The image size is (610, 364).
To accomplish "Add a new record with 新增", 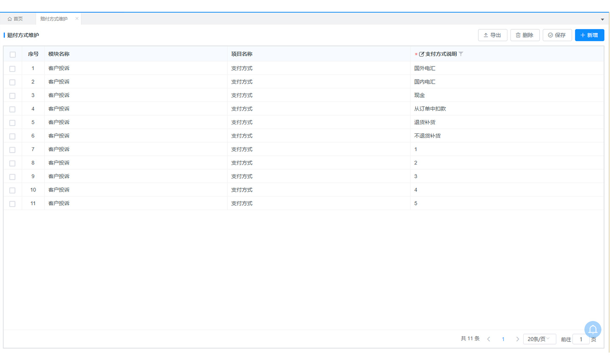I will coord(589,35).
